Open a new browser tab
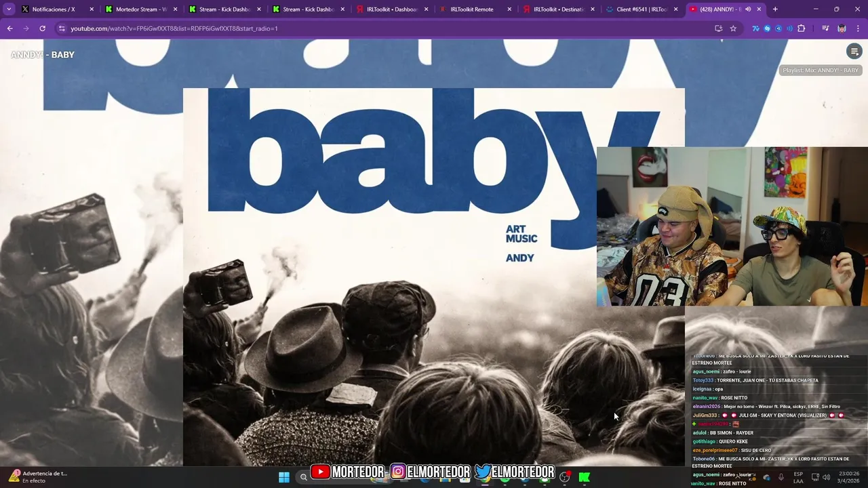The width and height of the screenshot is (868, 488). pos(775,9)
